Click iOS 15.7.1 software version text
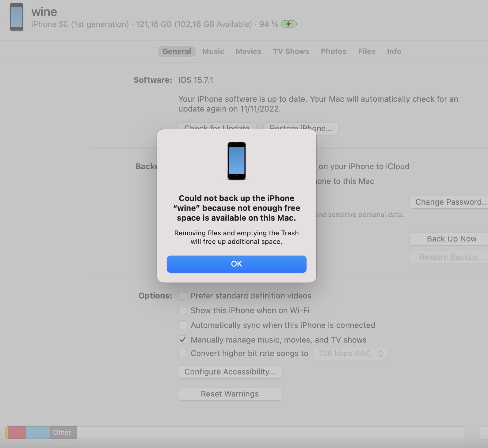 point(196,80)
